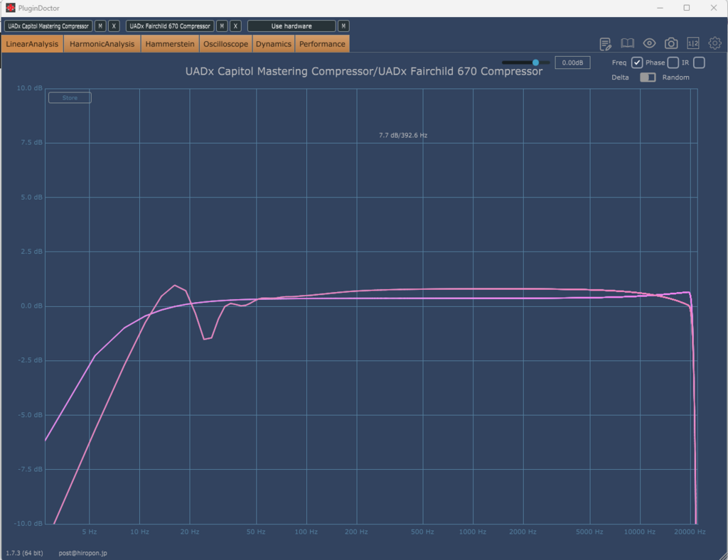Enable the Phase checkbox
This screenshot has width=728, height=560.
coord(673,63)
